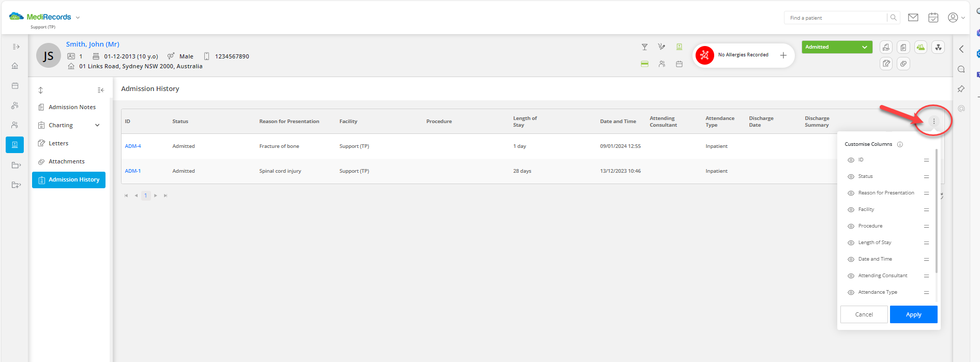Click the green lab flask icon
This screenshot has width=980, height=362.
tap(921, 47)
